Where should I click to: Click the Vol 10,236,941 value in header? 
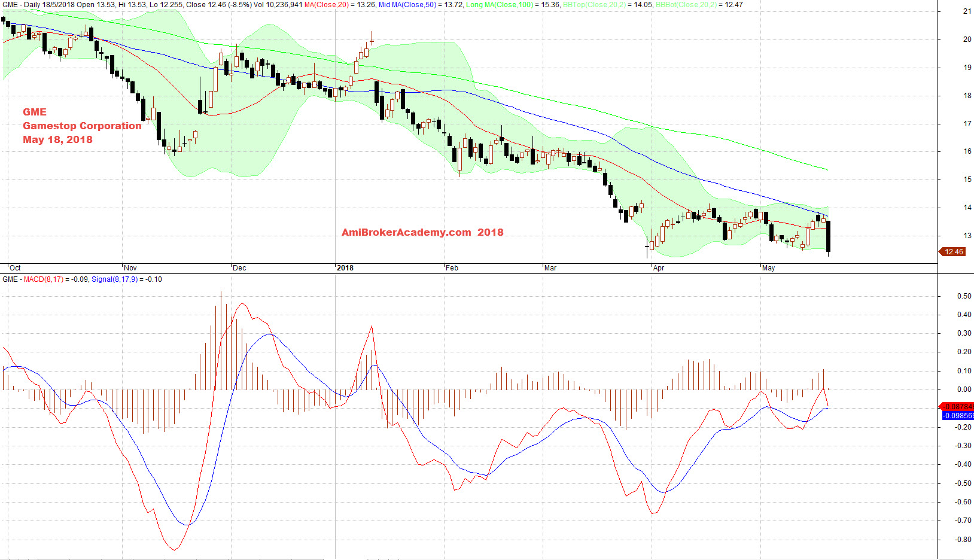click(x=278, y=5)
